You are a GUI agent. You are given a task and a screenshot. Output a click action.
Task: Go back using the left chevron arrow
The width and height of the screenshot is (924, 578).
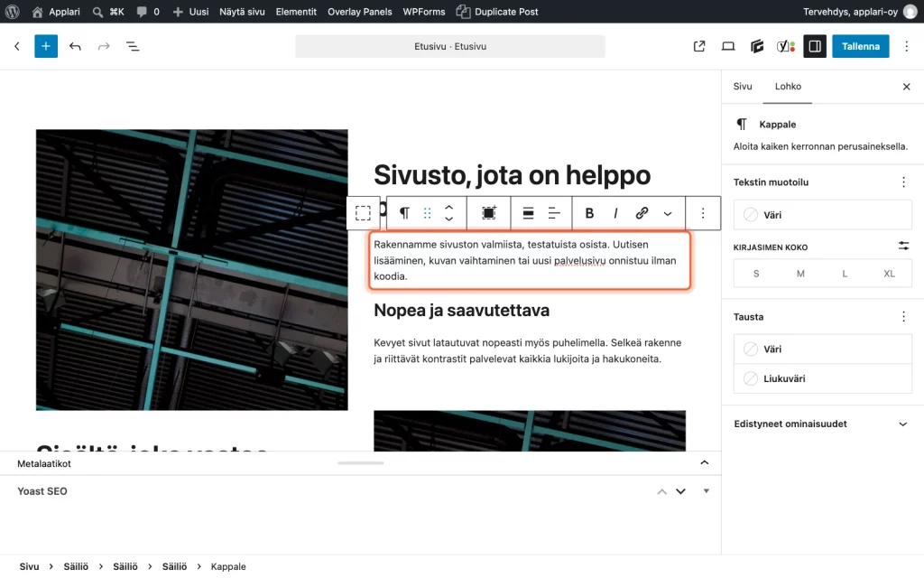[17, 46]
